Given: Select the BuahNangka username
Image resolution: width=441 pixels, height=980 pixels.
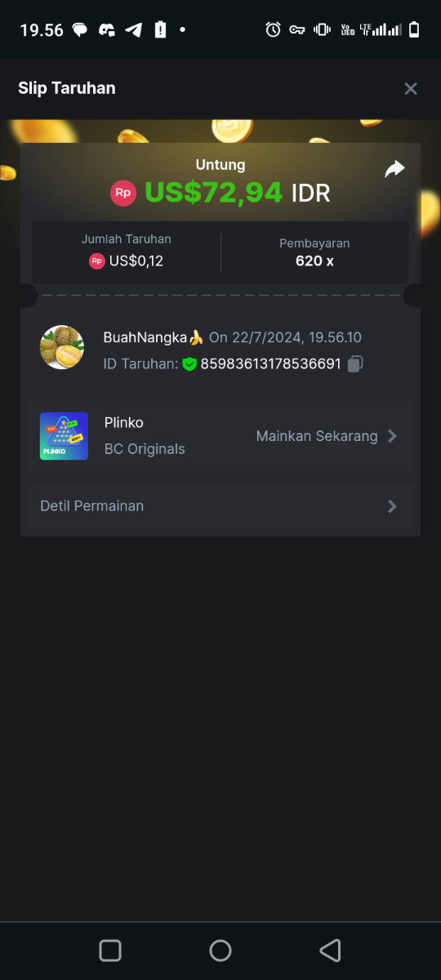Looking at the screenshot, I should (x=145, y=337).
